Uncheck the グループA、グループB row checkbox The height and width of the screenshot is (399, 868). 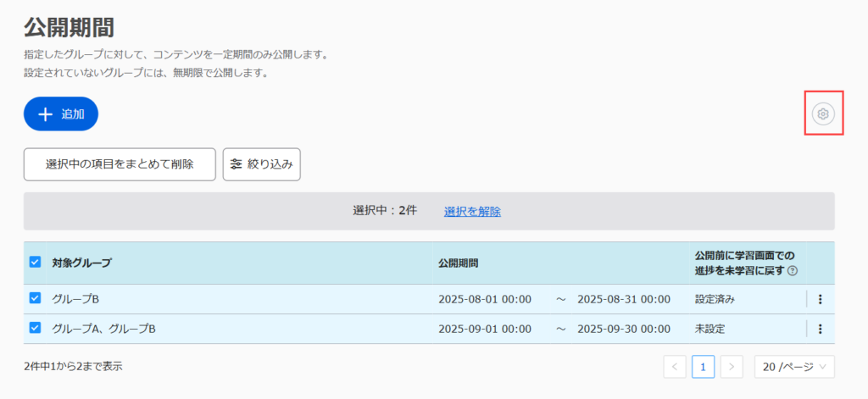(35, 328)
